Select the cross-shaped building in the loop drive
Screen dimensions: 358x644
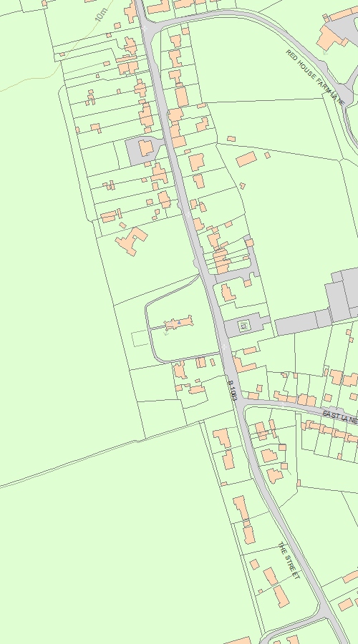click(x=179, y=323)
